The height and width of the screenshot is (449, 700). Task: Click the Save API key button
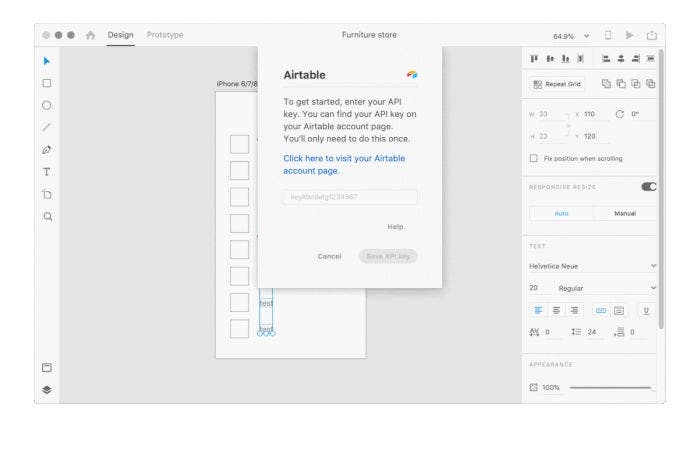coord(388,256)
